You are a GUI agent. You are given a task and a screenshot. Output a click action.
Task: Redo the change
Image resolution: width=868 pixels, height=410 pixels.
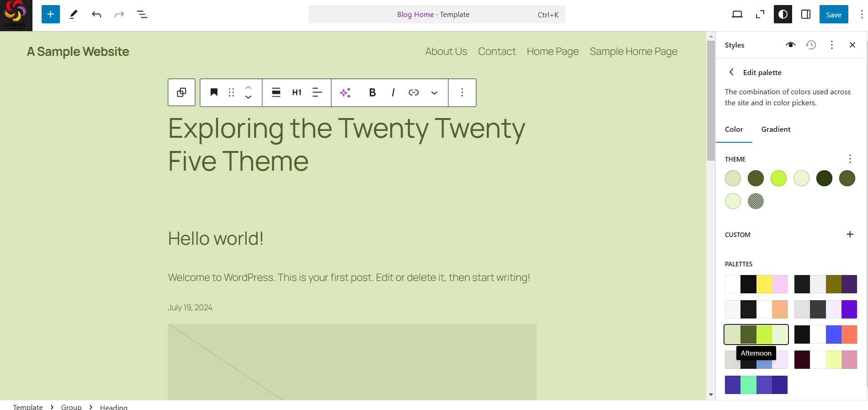point(119,14)
